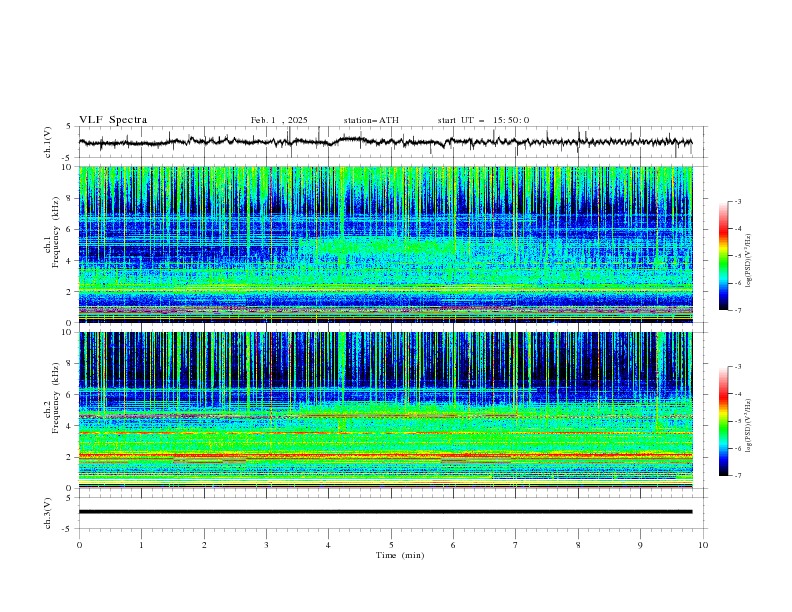
Task: Click the "6" tick on the time axis
Action: [453, 545]
